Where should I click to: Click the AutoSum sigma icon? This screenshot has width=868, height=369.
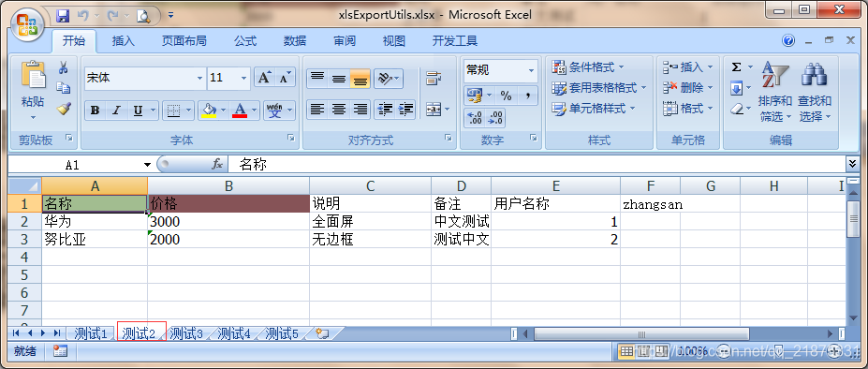pyautogui.click(x=736, y=67)
